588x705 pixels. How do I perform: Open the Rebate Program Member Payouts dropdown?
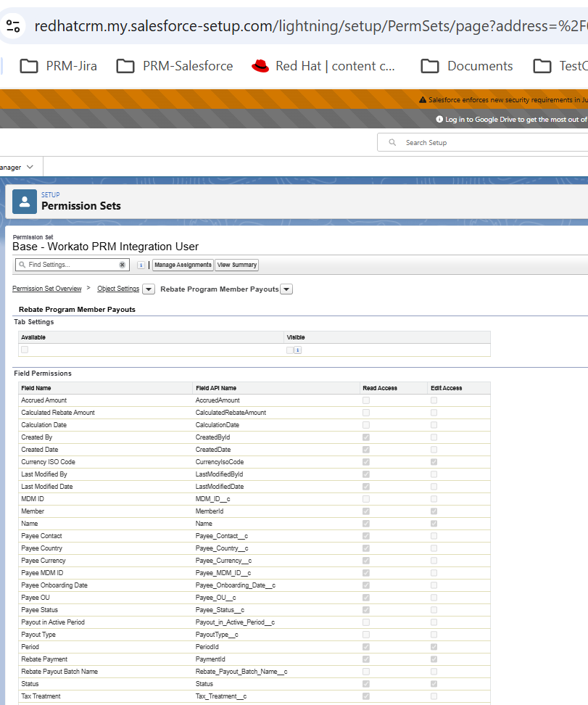pyautogui.click(x=286, y=289)
